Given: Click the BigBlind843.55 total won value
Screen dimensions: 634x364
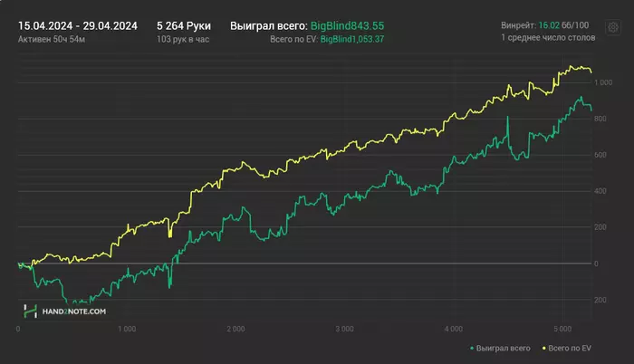Looking at the screenshot, I should 348,26.
